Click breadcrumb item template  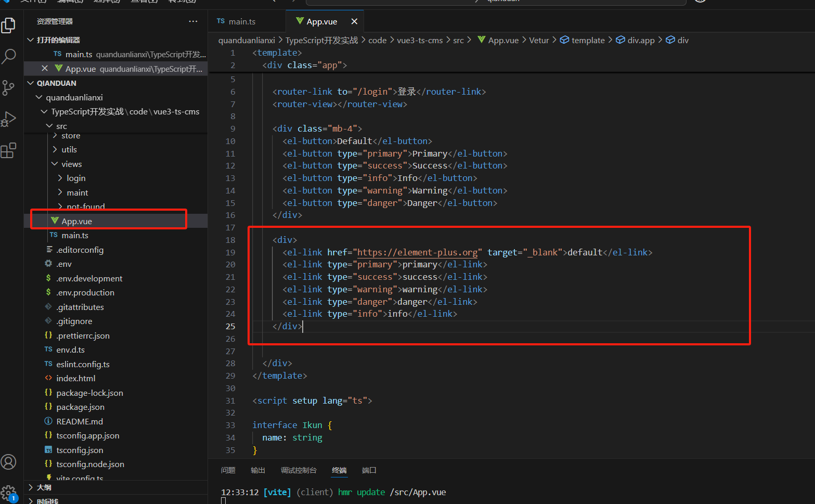point(583,40)
